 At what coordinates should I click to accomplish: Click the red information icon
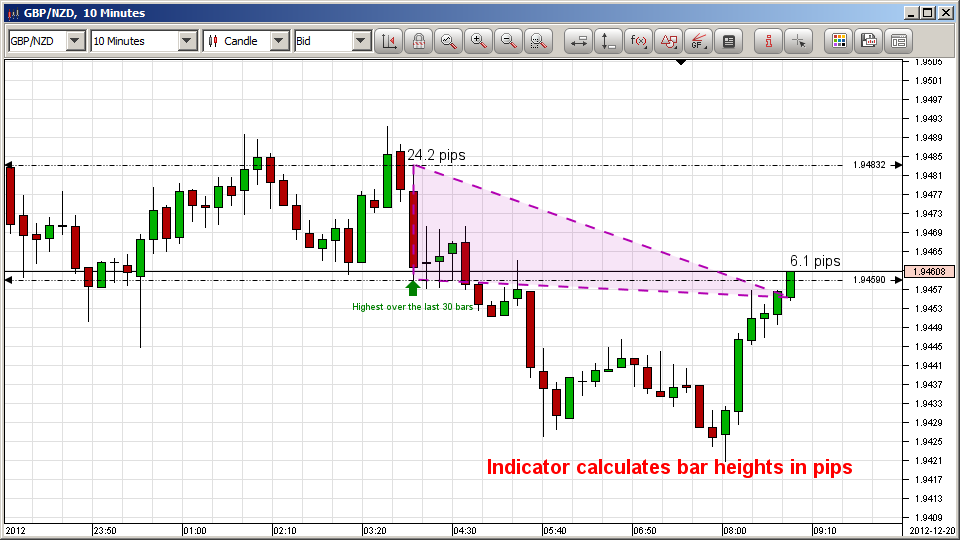tap(768, 41)
